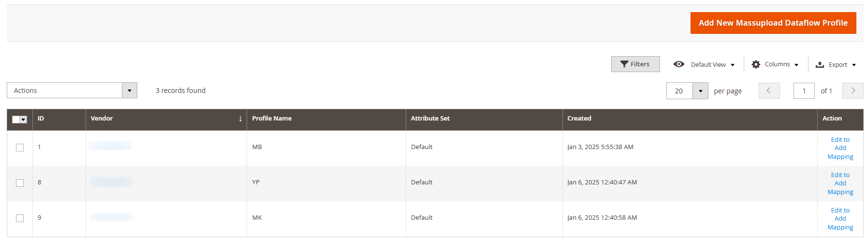Sort by the Attribute Set column header
The height and width of the screenshot is (242, 868).
[430, 119]
